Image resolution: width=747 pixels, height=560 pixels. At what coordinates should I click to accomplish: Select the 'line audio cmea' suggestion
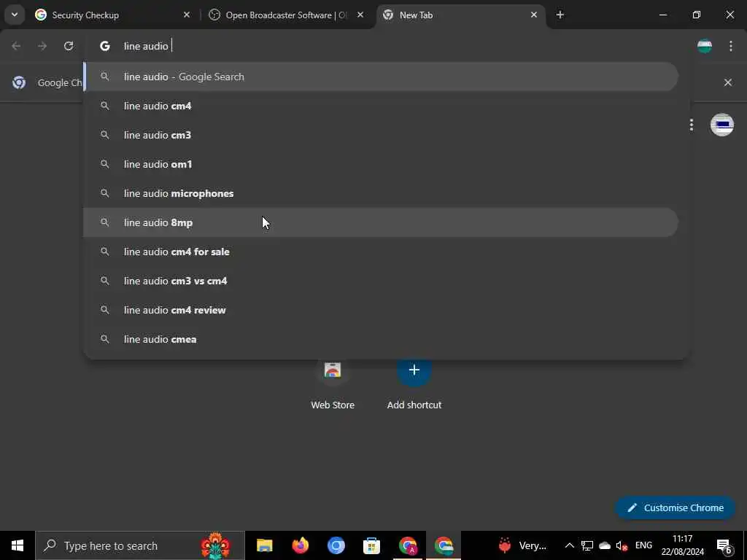pos(381,339)
